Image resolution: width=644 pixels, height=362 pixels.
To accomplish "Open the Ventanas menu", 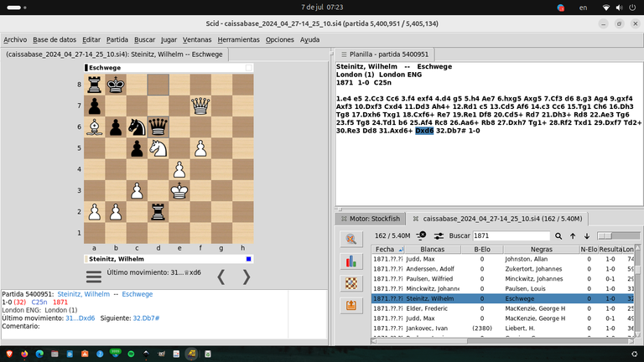I will point(197,40).
